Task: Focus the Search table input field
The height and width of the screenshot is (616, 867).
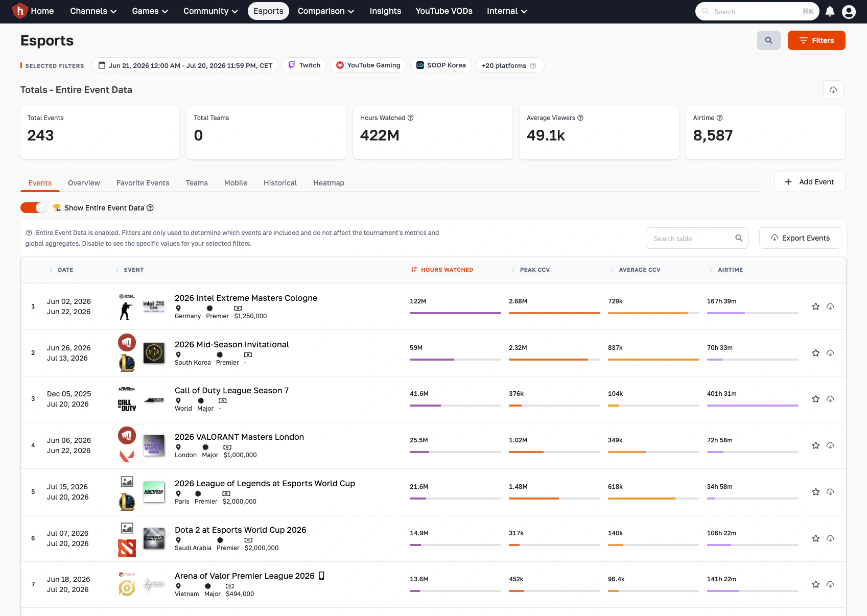Action: tap(697, 238)
